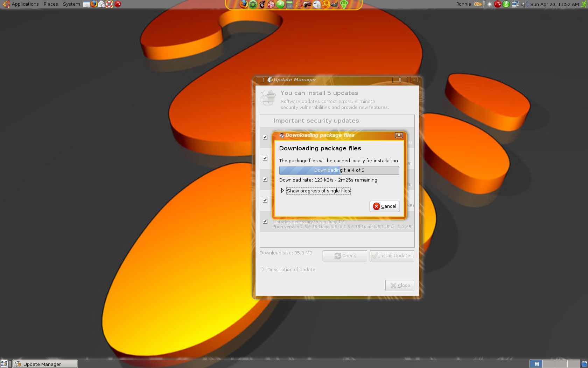The width and height of the screenshot is (588, 368).
Task: Click the Check button in Update Manager
Action: click(x=345, y=255)
